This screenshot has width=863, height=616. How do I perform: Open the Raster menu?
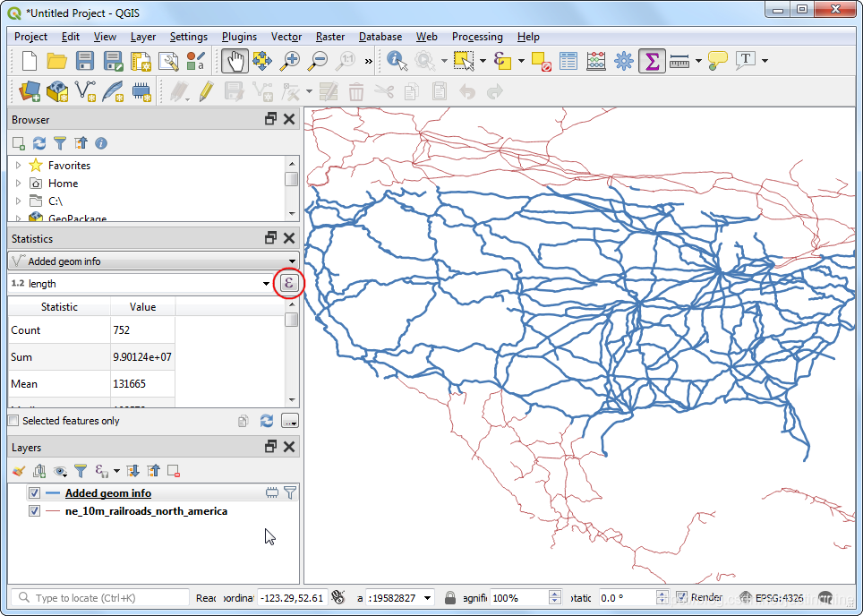(330, 37)
